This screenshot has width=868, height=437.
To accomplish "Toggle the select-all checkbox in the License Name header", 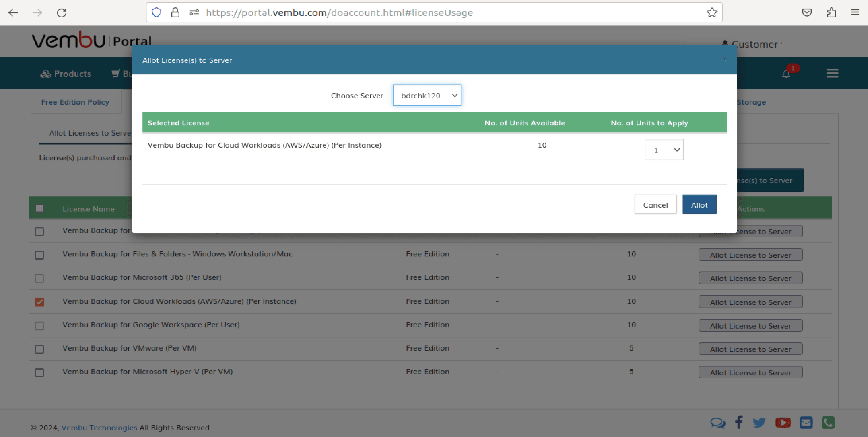I will point(39,208).
